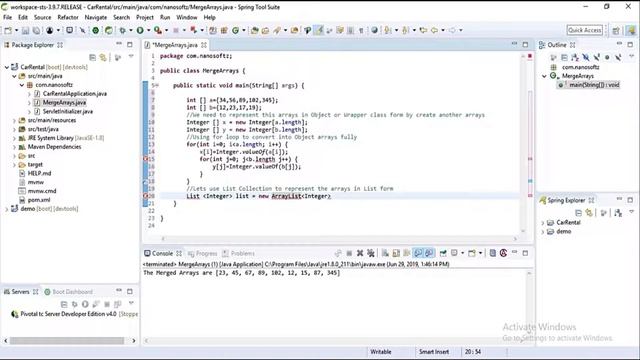Click the red error marker on overview ruler

[530, 56]
